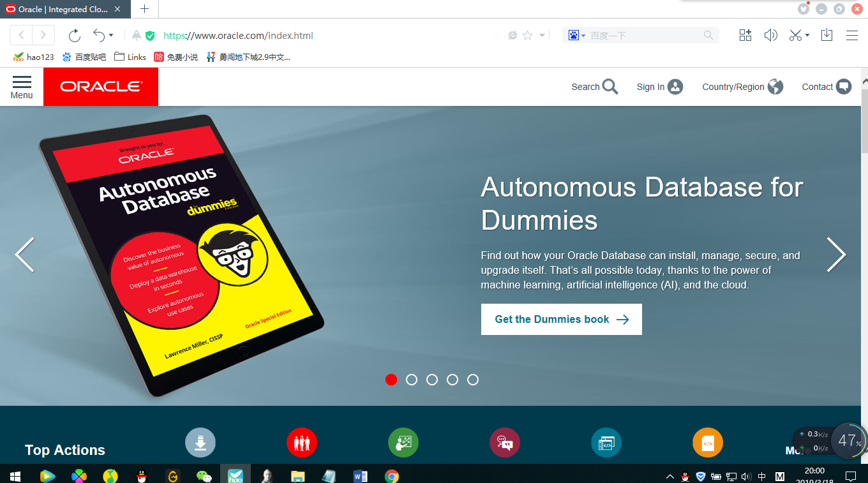The width and height of the screenshot is (868, 483).
Task: Open the browser main menu icon
Action: point(852,36)
